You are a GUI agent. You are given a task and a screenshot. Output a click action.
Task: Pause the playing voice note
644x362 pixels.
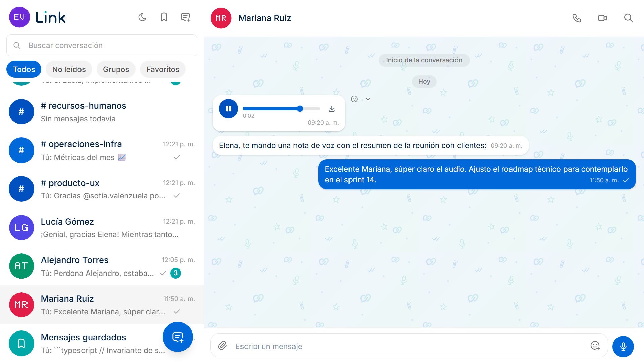point(228,109)
